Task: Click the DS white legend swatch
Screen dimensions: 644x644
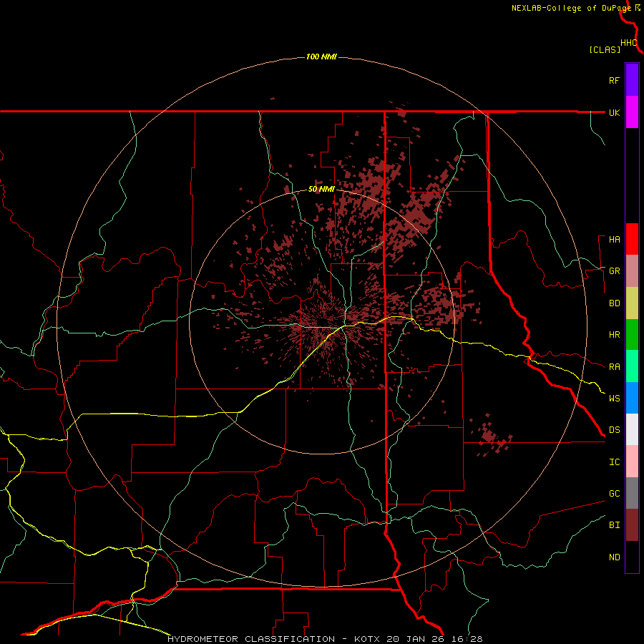Action: click(632, 429)
